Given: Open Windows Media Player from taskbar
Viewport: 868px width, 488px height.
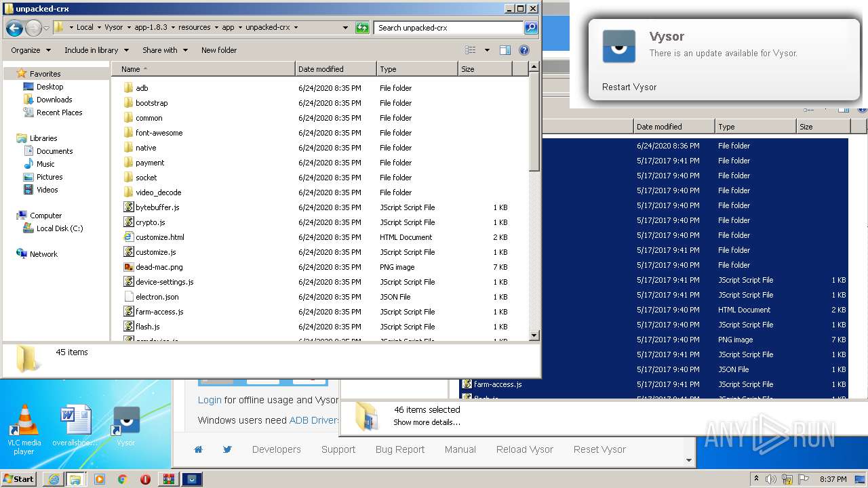Looking at the screenshot, I should click(100, 479).
